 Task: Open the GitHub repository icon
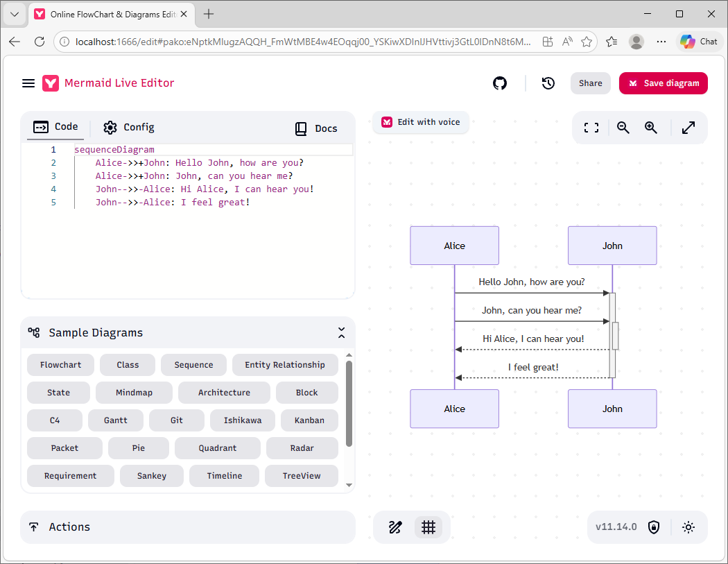[x=500, y=83]
